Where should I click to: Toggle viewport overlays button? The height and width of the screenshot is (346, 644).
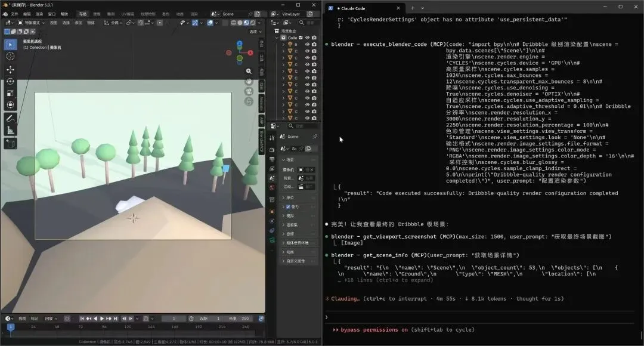point(210,23)
